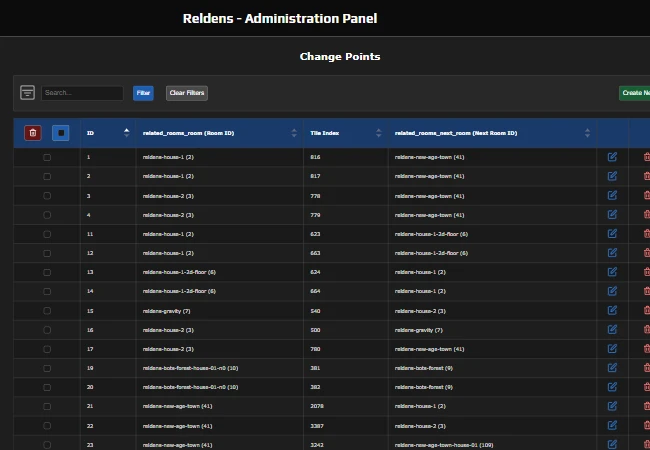
Task: Check the box for row ID 15
Action: click(47, 311)
